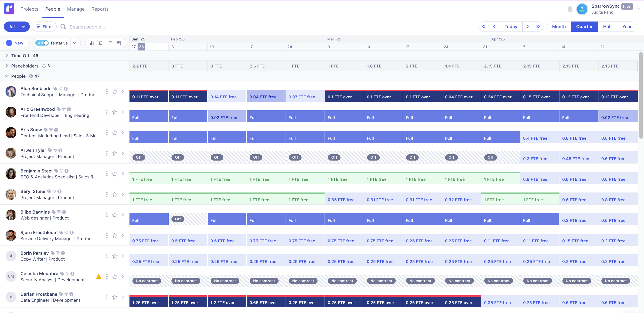This screenshot has height=313, width=644.
Task: Favorite Aris Snow with star
Action: coord(115,133)
